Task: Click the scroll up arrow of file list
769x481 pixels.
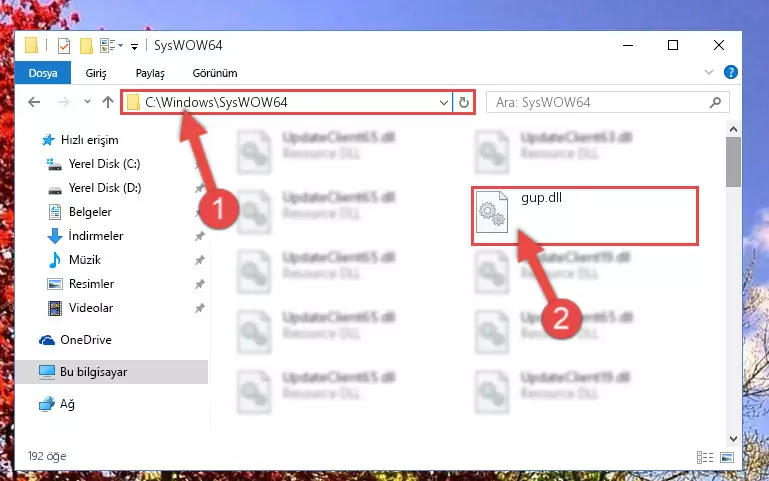Action: tap(733, 129)
